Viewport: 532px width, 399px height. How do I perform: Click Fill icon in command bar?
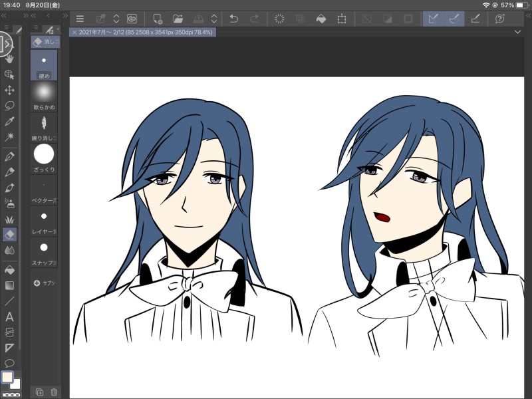[321, 19]
